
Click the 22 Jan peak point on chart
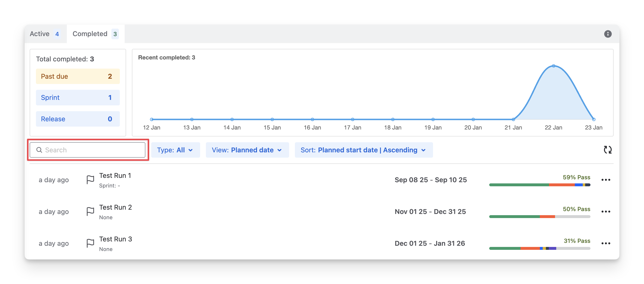[554, 66]
